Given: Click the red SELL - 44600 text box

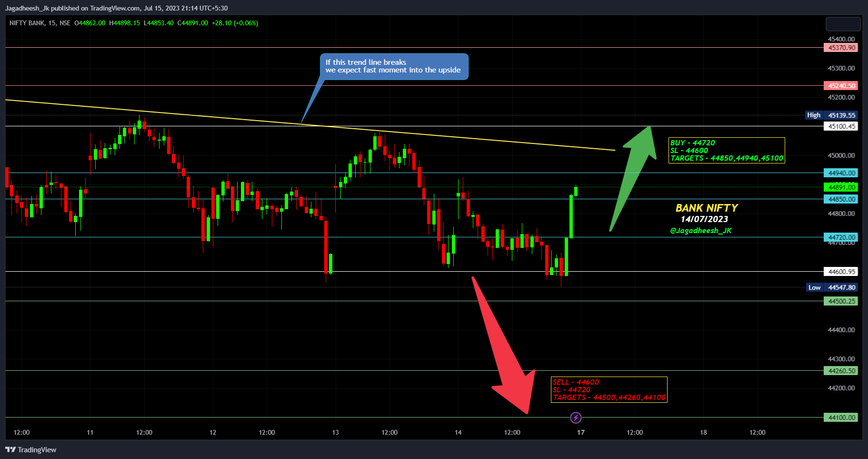Looking at the screenshot, I should point(609,389).
